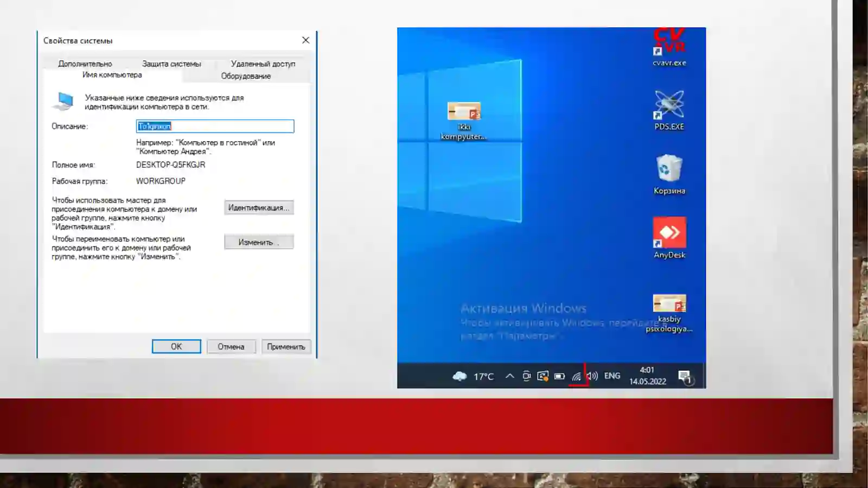Click the Идентификация button

tap(259, 207)
